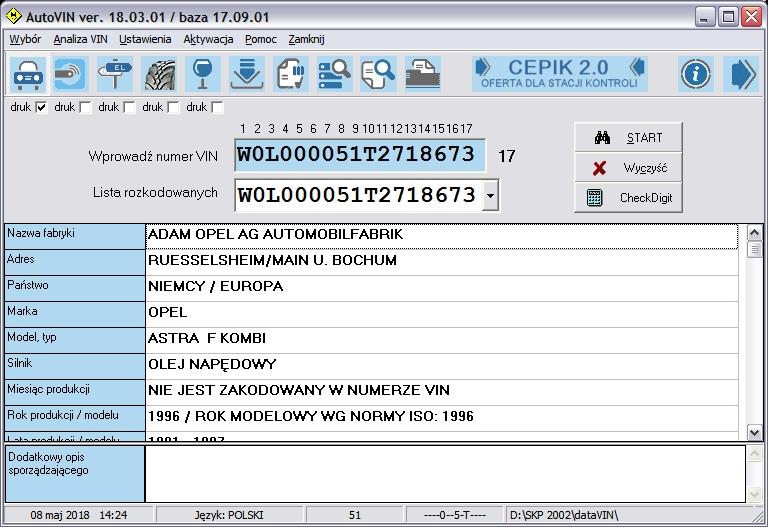Screen dimensions: 768x527
Task: Click the Silnik row label
Action: [74, 366]
